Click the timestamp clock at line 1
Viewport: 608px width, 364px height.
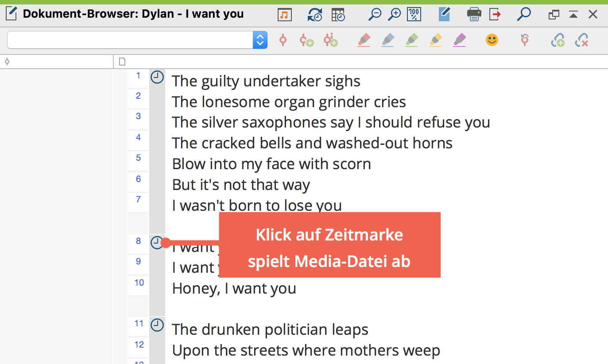coord(157,77)
